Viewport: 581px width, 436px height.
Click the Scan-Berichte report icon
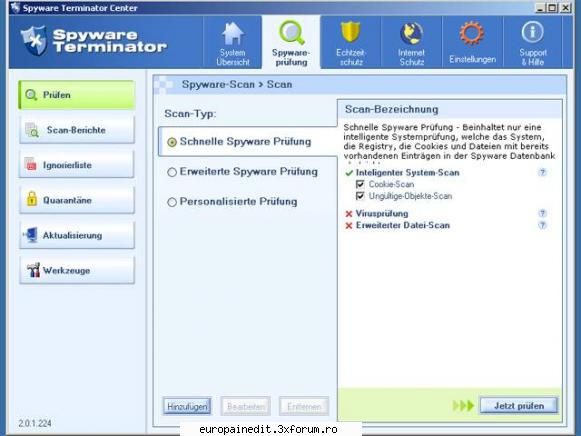[x=32, y=130]
